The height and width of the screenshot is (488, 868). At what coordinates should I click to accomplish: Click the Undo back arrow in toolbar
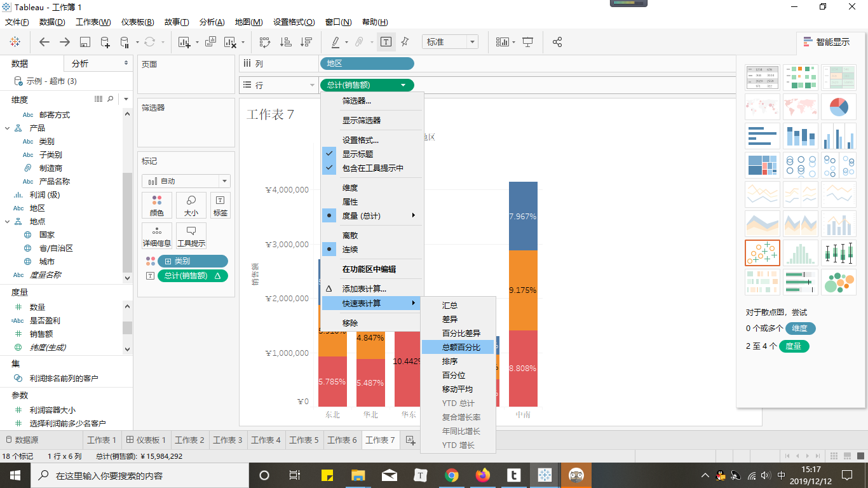tap(44, 42)
